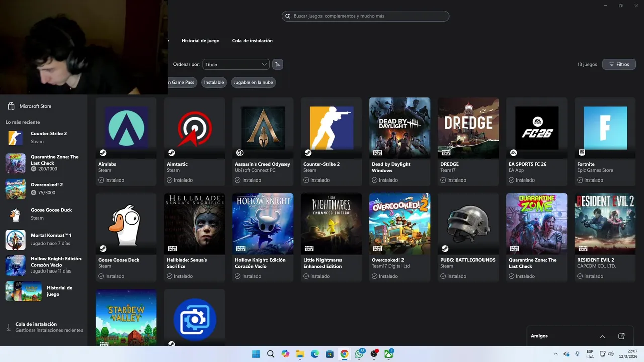Viewport: 644px width, 362px height.
Task: Open Cola de instalación in the sidebar
Action: (x=44, y=327)
